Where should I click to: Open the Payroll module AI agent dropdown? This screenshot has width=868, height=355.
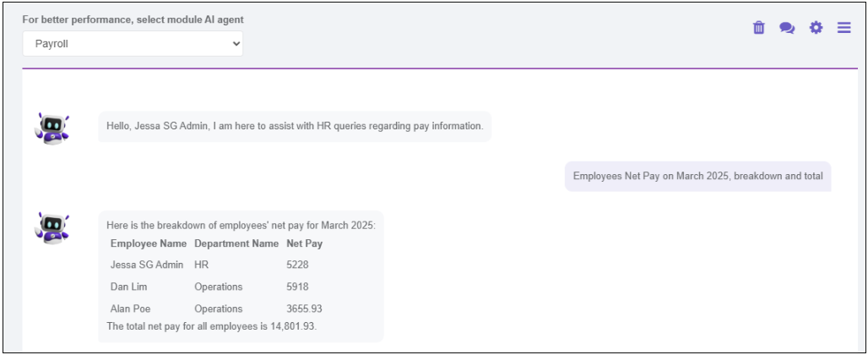click(133, 44)
